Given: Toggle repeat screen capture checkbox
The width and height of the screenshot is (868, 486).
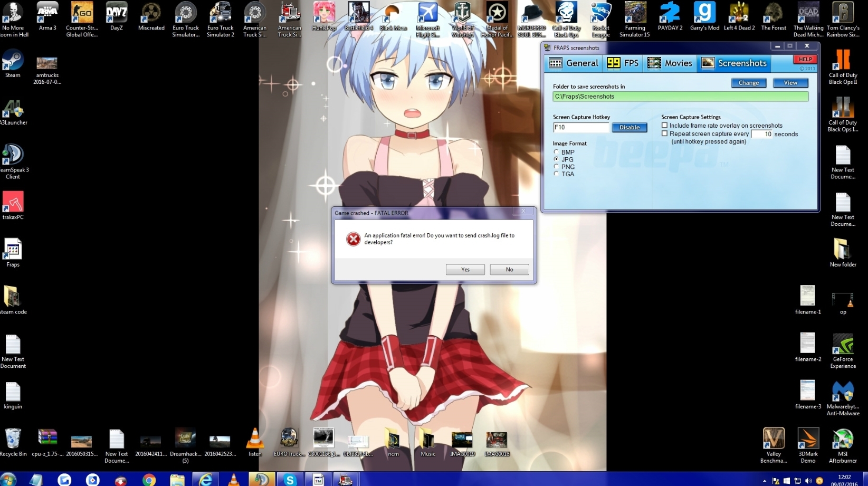Looking at the screenshot, I should pos(665,134).
